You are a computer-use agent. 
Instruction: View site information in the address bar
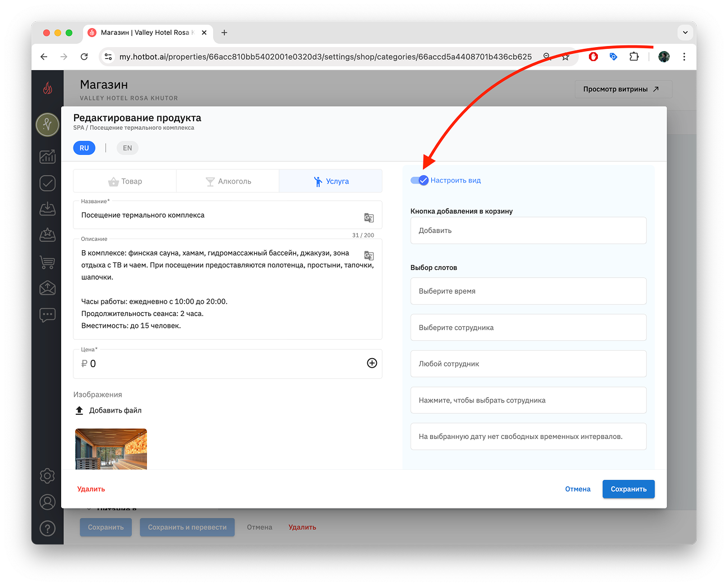[x=109, y=57]
